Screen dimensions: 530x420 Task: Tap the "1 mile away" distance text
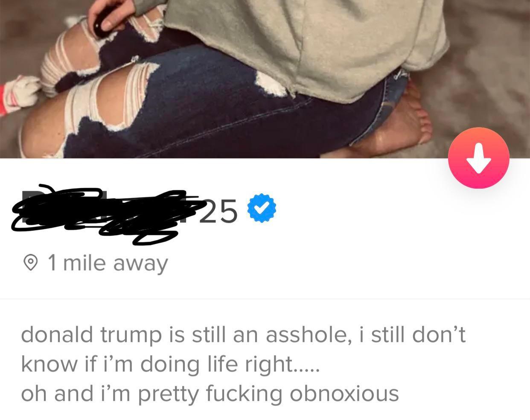[x=108, y=263]
